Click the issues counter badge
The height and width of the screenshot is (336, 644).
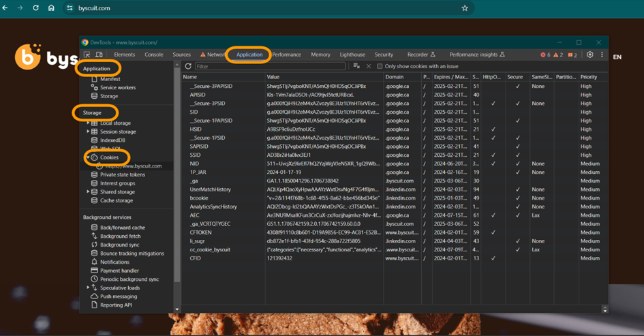[x=572, y=55]
